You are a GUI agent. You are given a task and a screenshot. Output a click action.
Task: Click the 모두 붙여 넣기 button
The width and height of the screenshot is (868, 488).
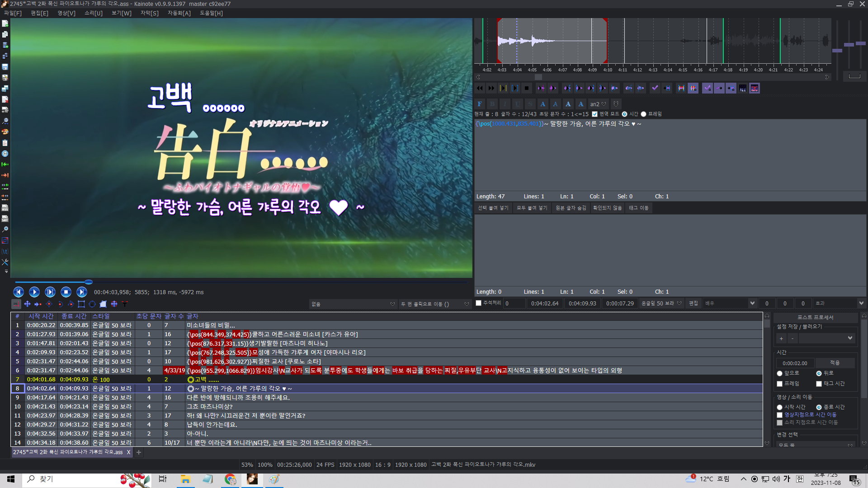532,208
